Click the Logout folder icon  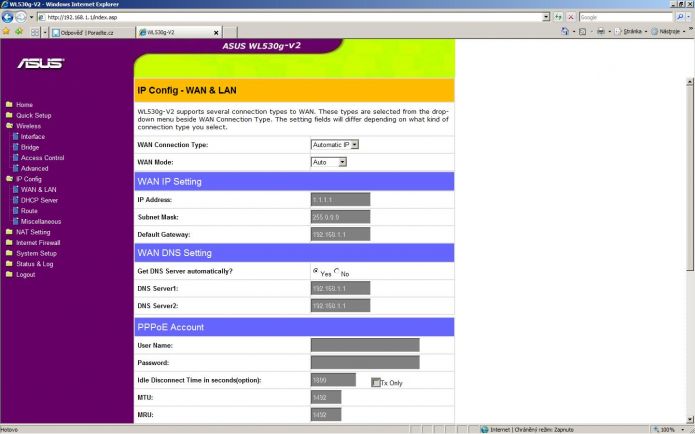tap(9, 274)
